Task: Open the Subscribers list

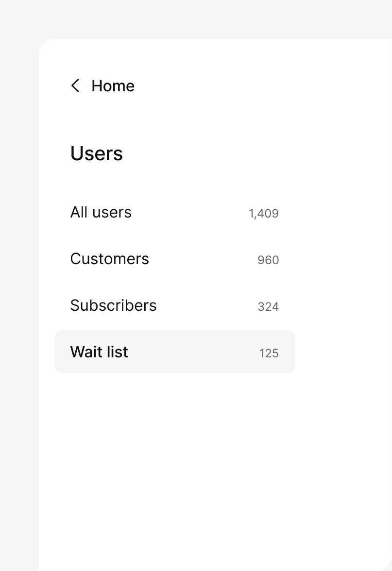Action: [x=114, y=305]
